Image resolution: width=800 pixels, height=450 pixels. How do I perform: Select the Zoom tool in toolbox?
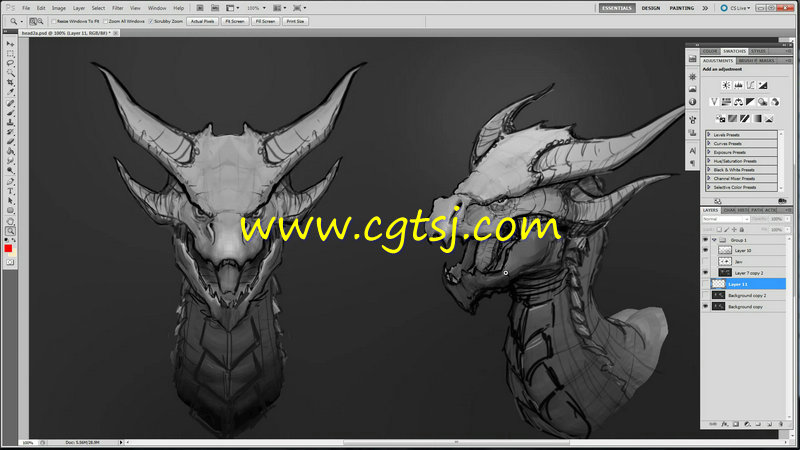pos(10,231)
